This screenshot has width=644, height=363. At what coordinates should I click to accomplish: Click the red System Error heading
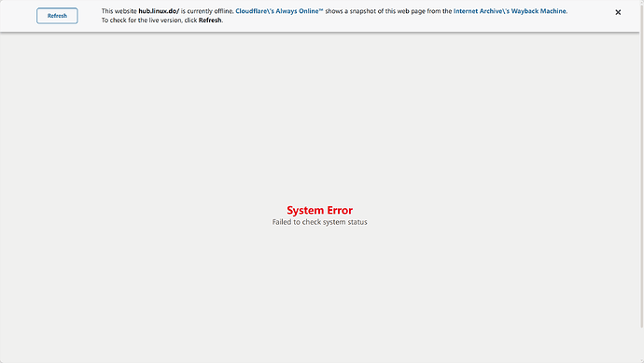(x=319, y=210)
